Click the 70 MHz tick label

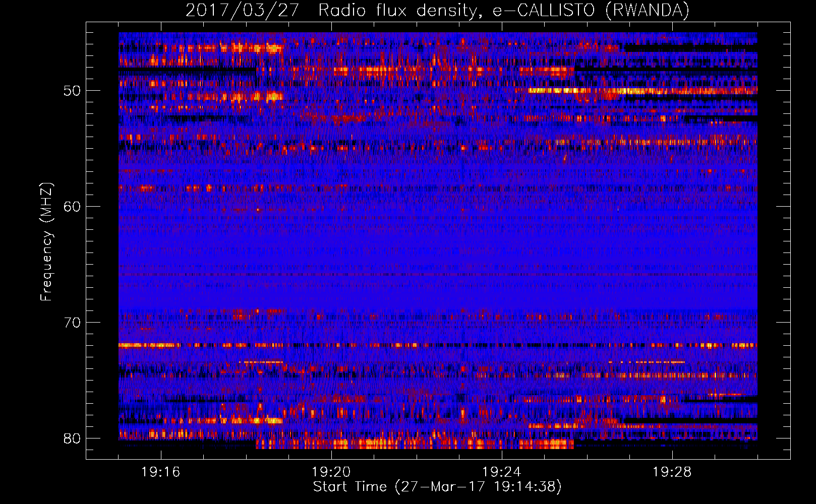click(72, 323)
